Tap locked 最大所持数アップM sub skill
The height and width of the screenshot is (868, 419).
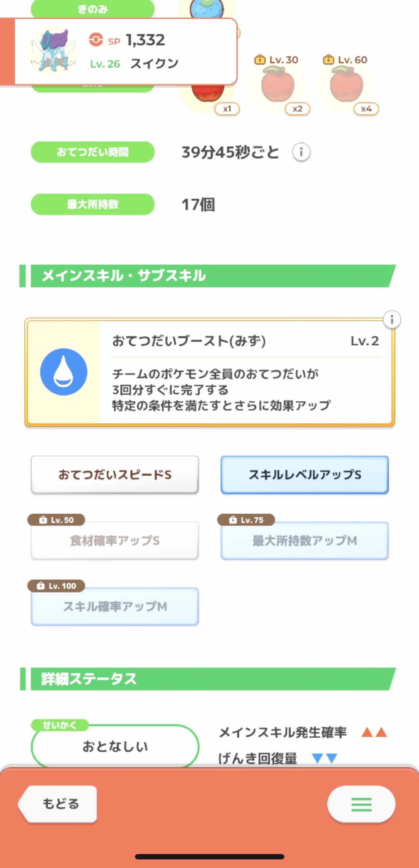(x=305, y=540)
